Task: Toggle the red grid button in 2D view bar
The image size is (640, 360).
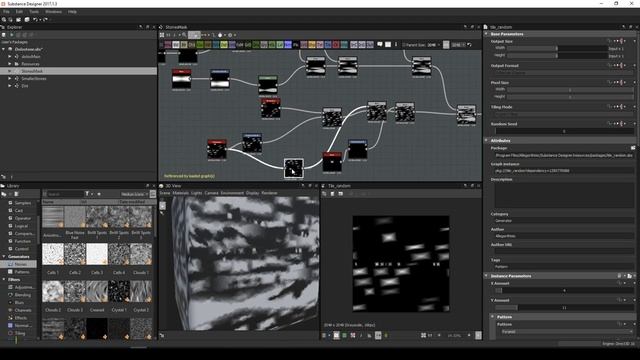Action: click(353, 336)
